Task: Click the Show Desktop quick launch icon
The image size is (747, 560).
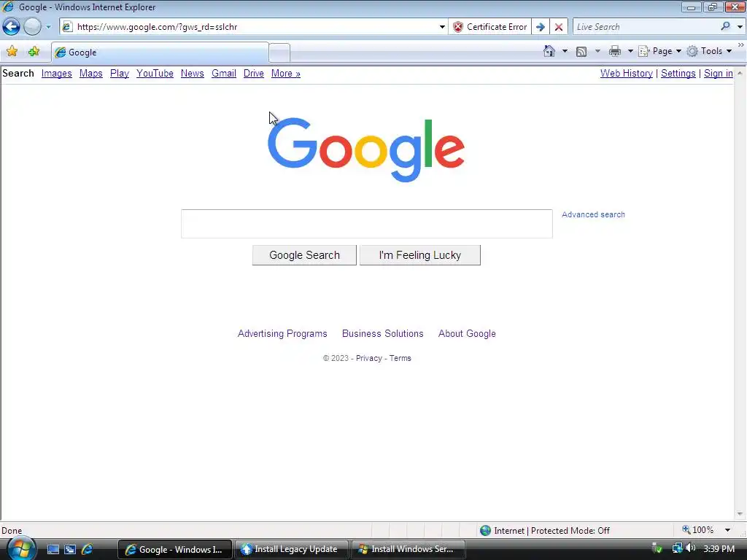Action: pos(53,550)
